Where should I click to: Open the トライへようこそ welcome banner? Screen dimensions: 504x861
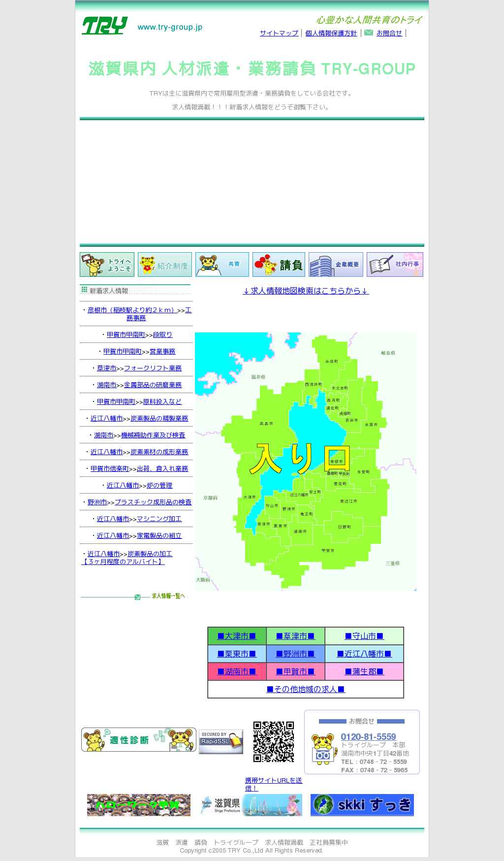[x=107, y=265]
